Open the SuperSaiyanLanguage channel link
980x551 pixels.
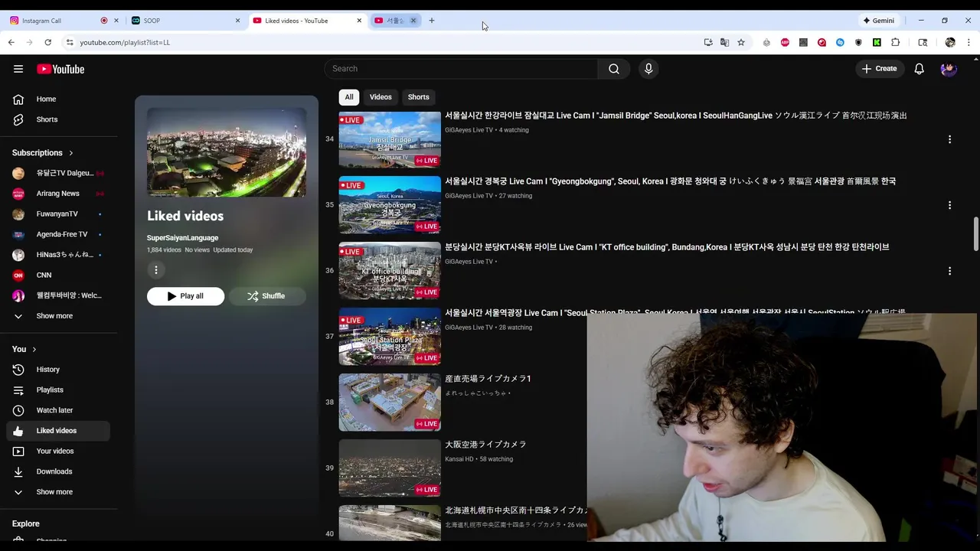click(x=182, y=238)
